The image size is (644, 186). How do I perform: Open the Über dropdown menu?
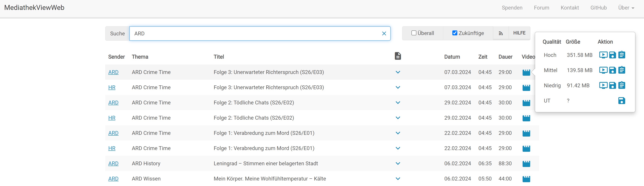tap(626, 8)
